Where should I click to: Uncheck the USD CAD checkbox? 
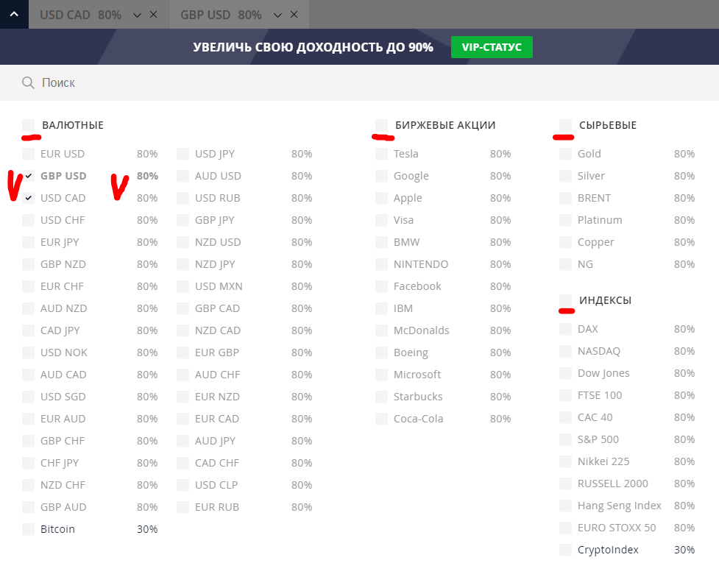(28, 198)
